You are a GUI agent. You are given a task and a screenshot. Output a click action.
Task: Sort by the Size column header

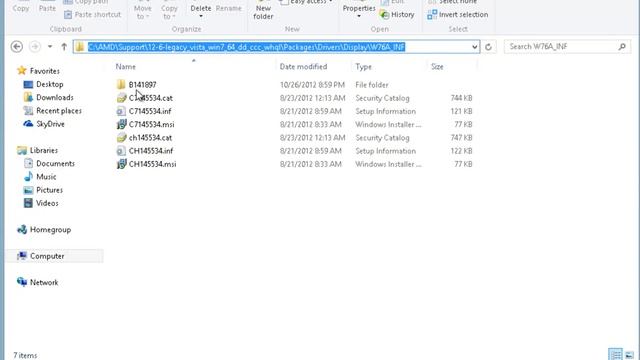click(437, 67)
